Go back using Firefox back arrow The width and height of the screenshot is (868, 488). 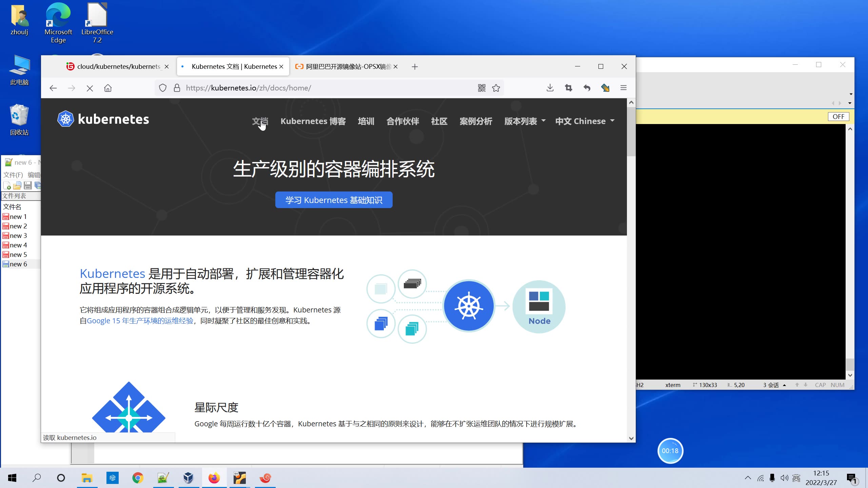53,88
